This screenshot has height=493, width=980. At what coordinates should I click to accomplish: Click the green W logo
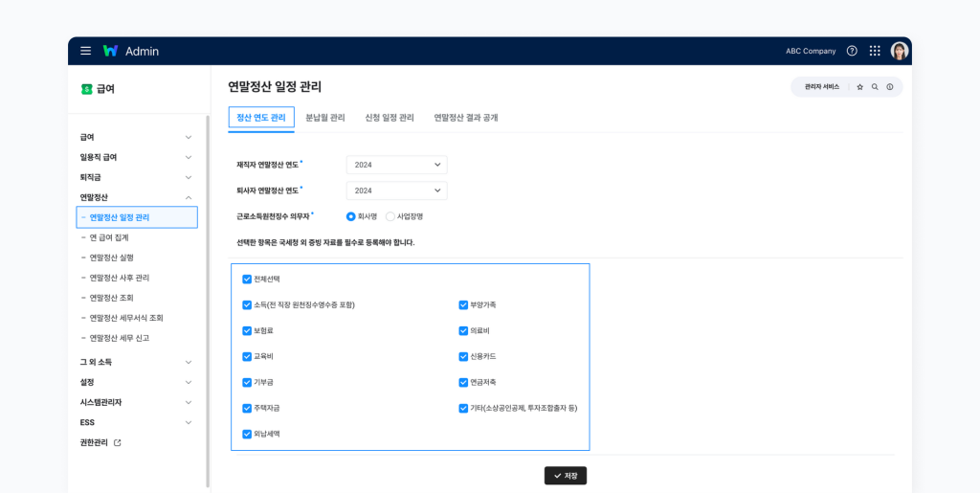click(x=111, y=52)
